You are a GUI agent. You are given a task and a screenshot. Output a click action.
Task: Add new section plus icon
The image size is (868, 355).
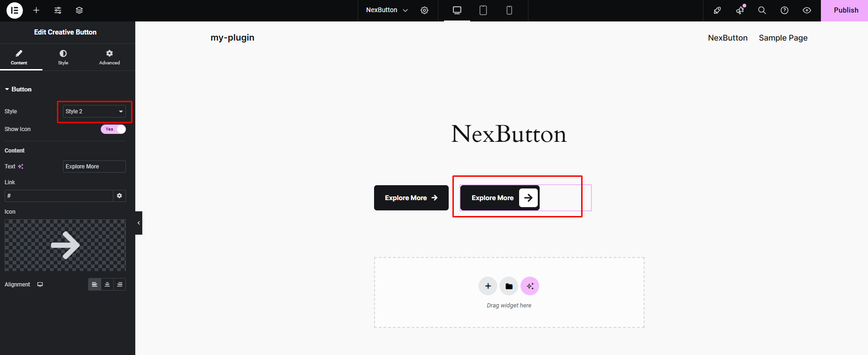pos(488,286)
